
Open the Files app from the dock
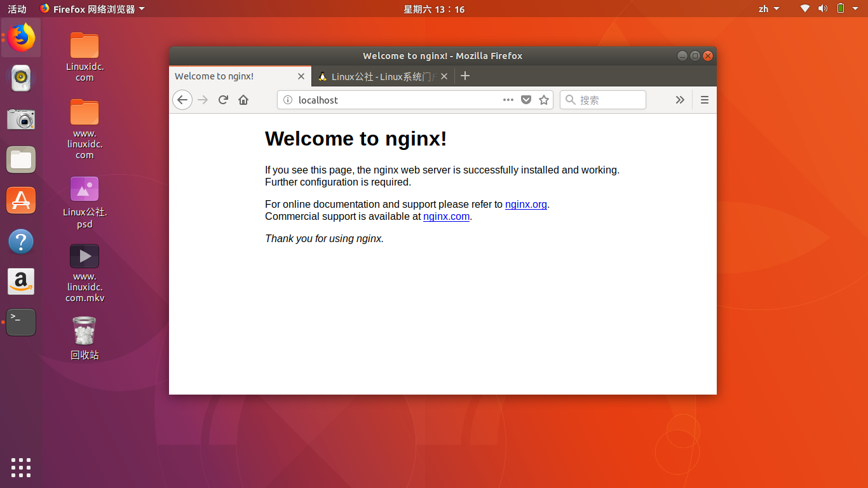pyautogui.click(x=21, y=159)
